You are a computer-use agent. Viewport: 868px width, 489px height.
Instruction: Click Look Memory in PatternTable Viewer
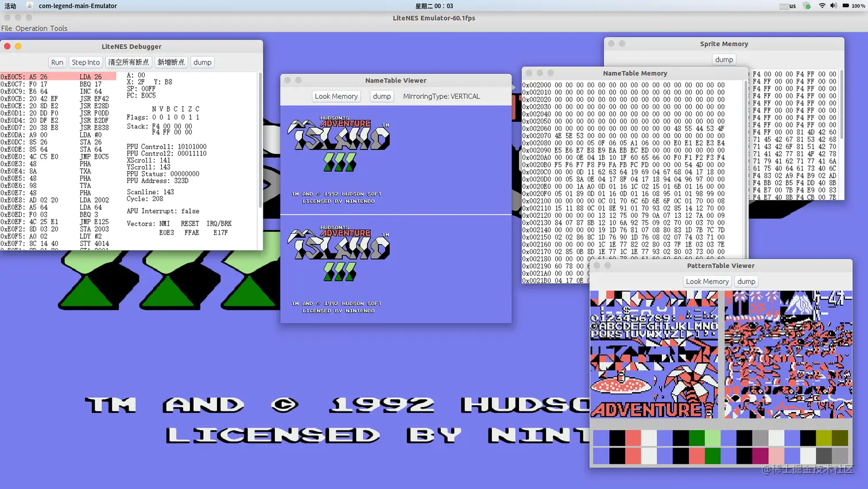(707, 281)
